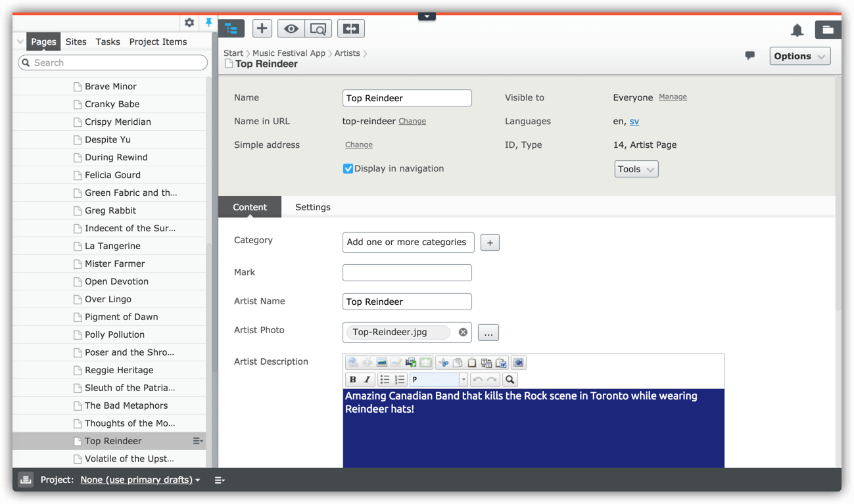Click the plus icon to add content
Image resolution: width=854 pixels, height=504 pixels.
point(262,28)
